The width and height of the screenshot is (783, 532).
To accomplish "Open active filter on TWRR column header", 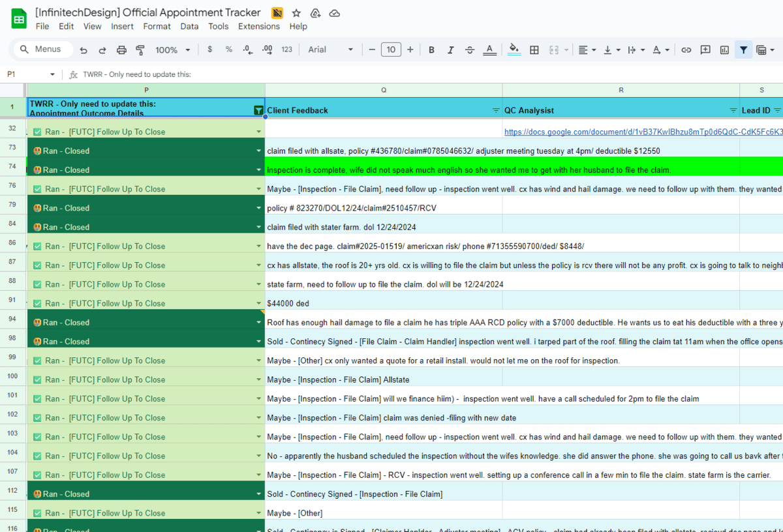I will pyautogui.click(x=258, y=111).
